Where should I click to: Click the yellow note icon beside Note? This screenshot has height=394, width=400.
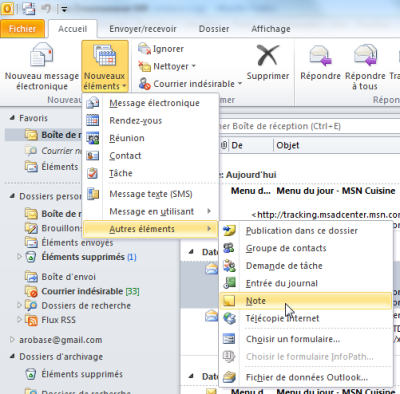point(229,301)
